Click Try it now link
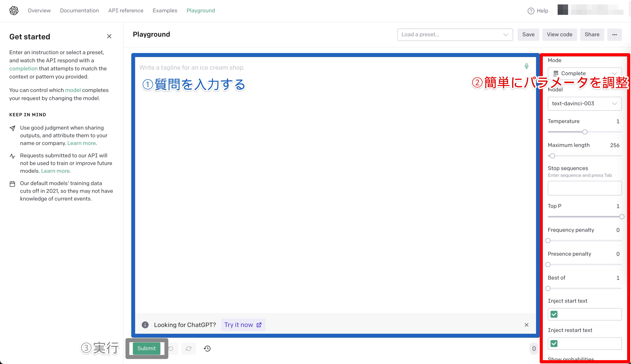The width and height of the screenshot is (631, 364). 243,325
